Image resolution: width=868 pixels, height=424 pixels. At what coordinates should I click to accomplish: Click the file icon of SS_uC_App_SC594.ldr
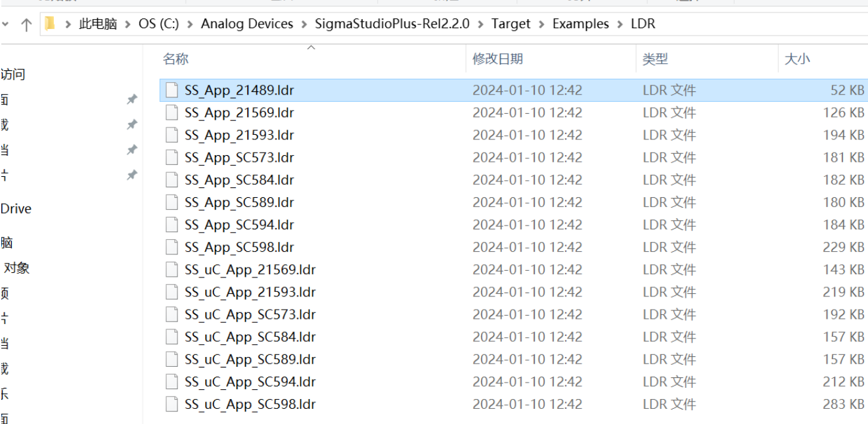click(x=172, y=381)
